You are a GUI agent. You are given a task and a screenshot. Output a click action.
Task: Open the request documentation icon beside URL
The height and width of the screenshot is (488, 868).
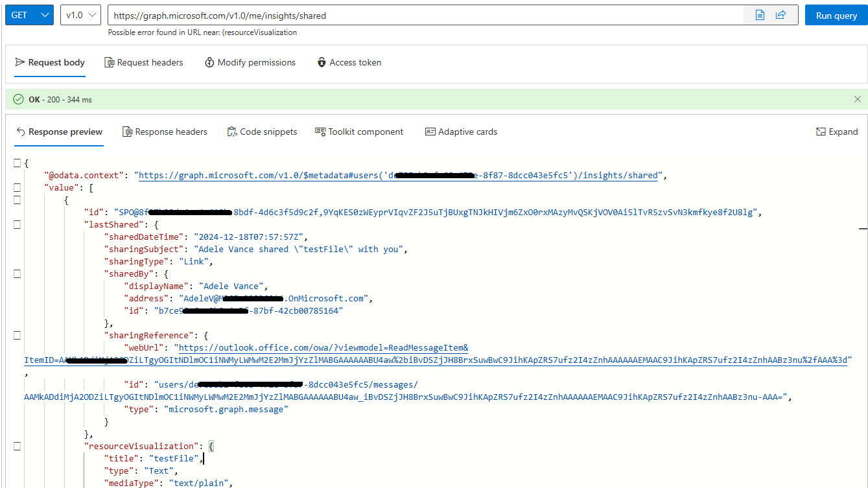(759, 14)
